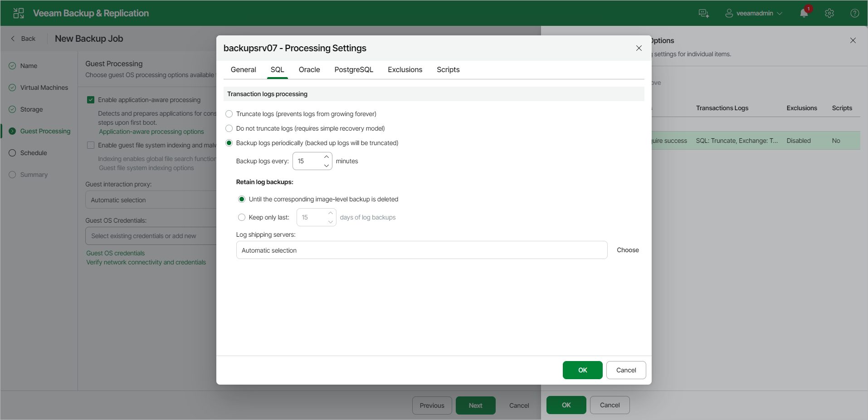868x420 pixels.
Task: Select the SQL: Truncate, Exchange row cell
Action: (x=737, y=141)
